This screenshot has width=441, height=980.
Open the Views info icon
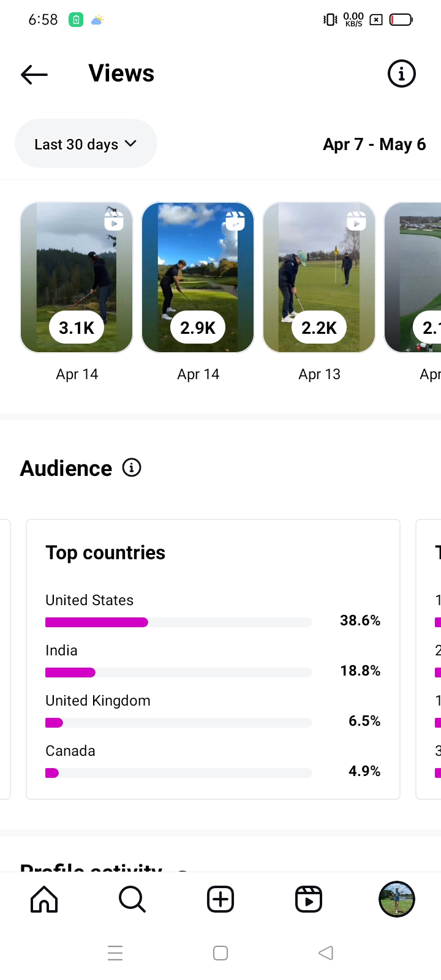pyautogui.click(x=402, y=74)
